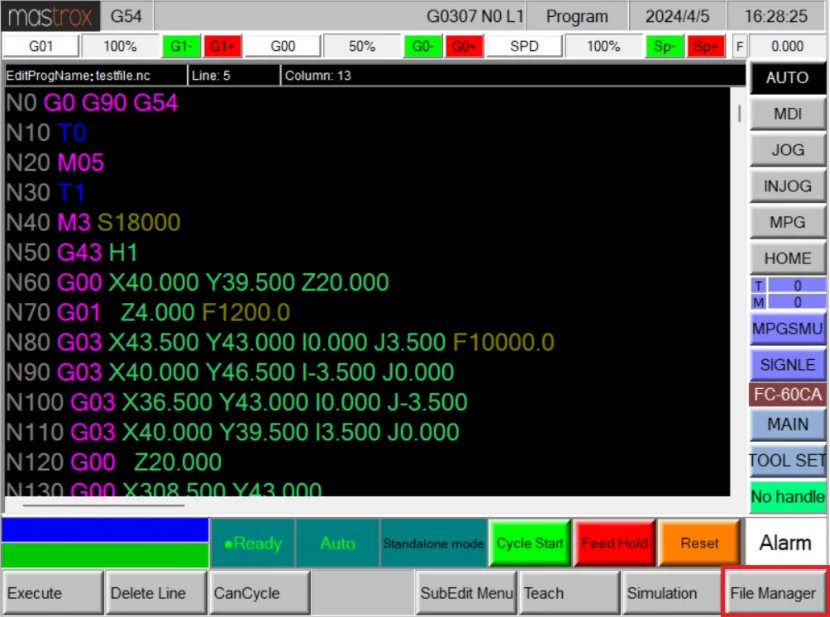Click the T tool number field
This screenshot has width=830, height=617.
coord(797,286)
